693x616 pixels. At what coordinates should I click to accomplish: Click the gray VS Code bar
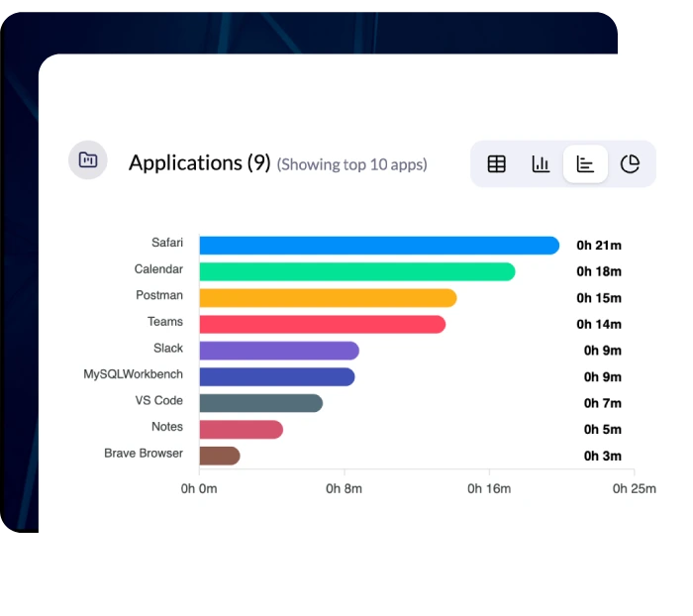261,403
